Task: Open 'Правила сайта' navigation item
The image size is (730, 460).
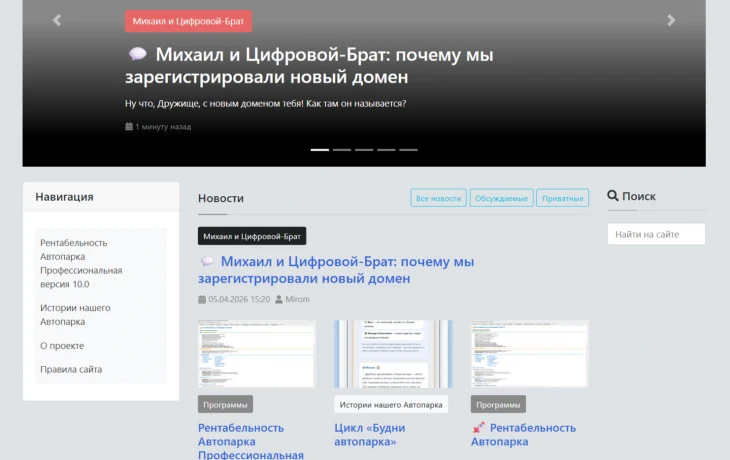Action: pyautogui.click(x=71, y=369)
